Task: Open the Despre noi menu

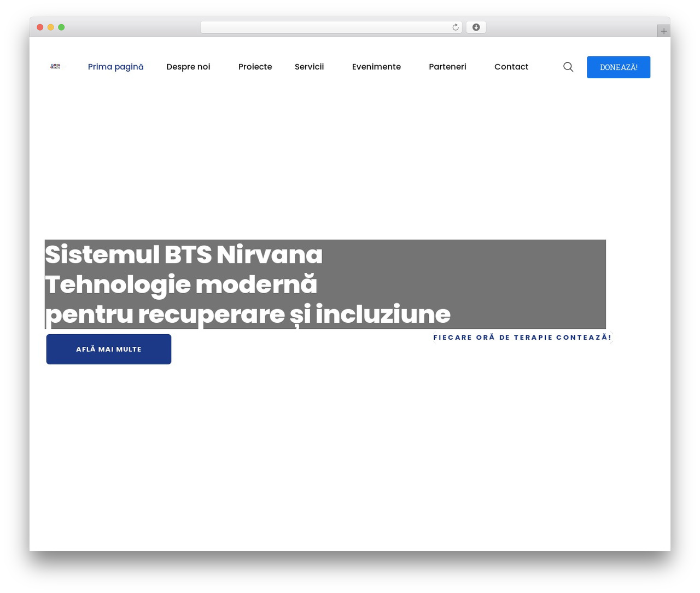Action: 188,67
